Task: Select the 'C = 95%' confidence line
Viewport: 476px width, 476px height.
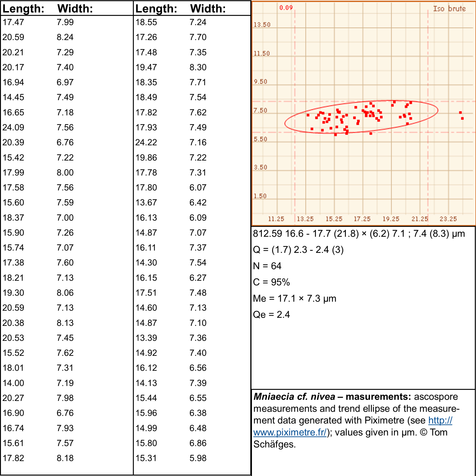Action: 271,282
